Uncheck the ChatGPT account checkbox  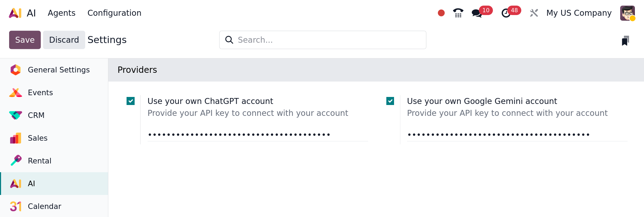pyautogui.click(x=130, y=101)
